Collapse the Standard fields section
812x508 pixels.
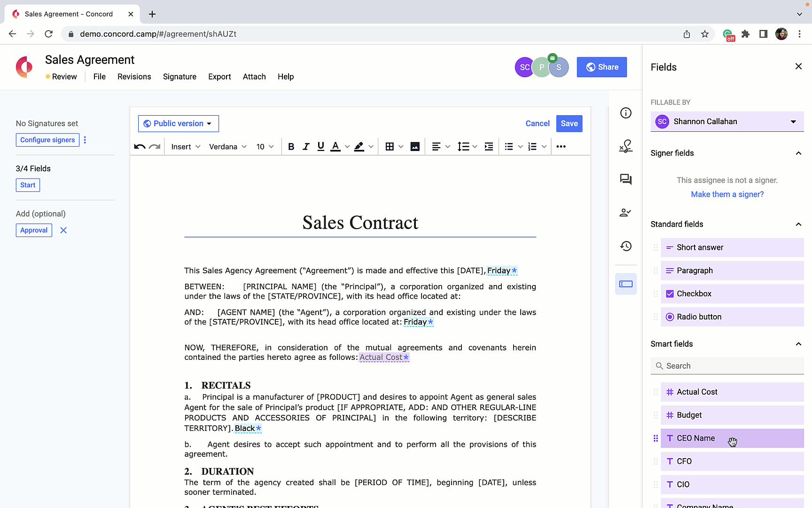798,224
